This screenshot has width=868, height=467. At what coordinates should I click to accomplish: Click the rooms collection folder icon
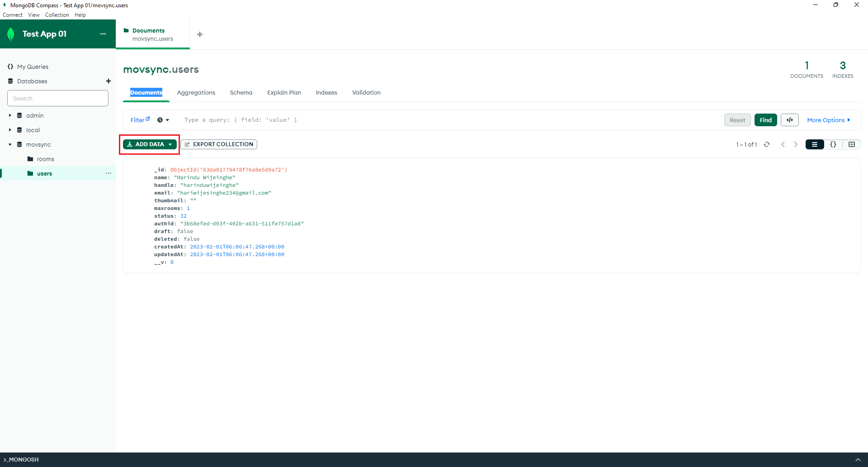coord(30,159)
